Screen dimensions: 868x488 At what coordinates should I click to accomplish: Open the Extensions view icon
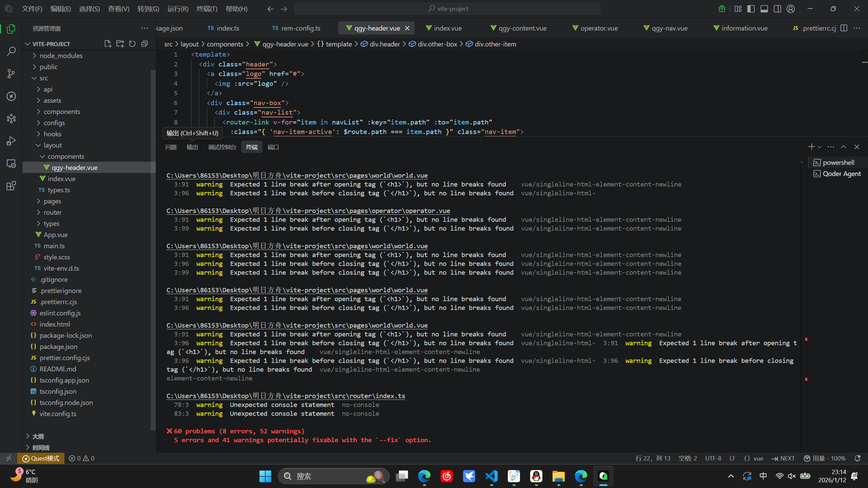tap(11, 186)
